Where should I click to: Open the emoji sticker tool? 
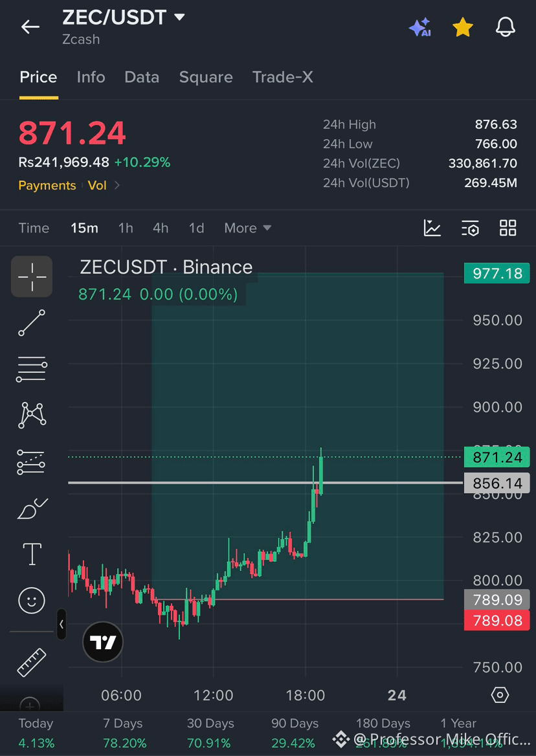[32, 601]
